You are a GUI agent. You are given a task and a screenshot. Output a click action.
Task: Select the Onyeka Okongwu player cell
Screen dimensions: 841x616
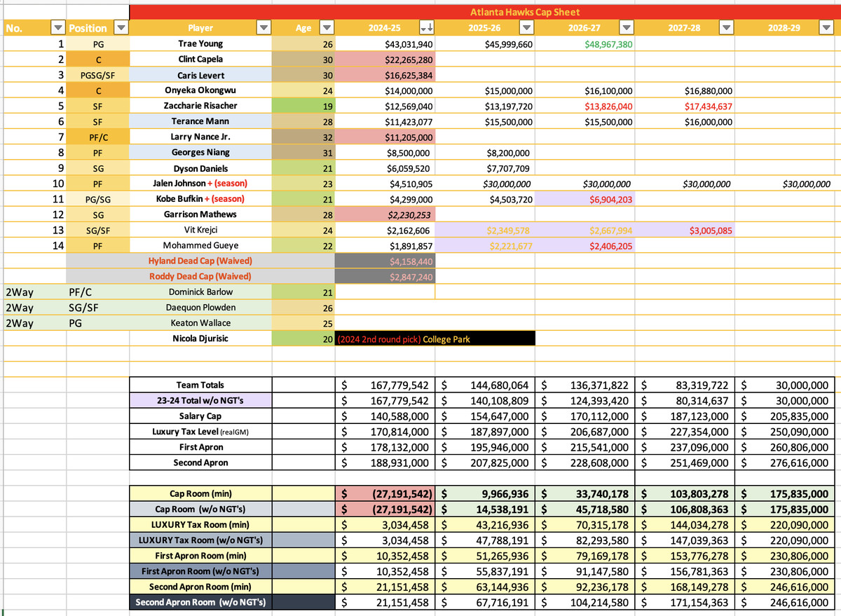[200, 90]
